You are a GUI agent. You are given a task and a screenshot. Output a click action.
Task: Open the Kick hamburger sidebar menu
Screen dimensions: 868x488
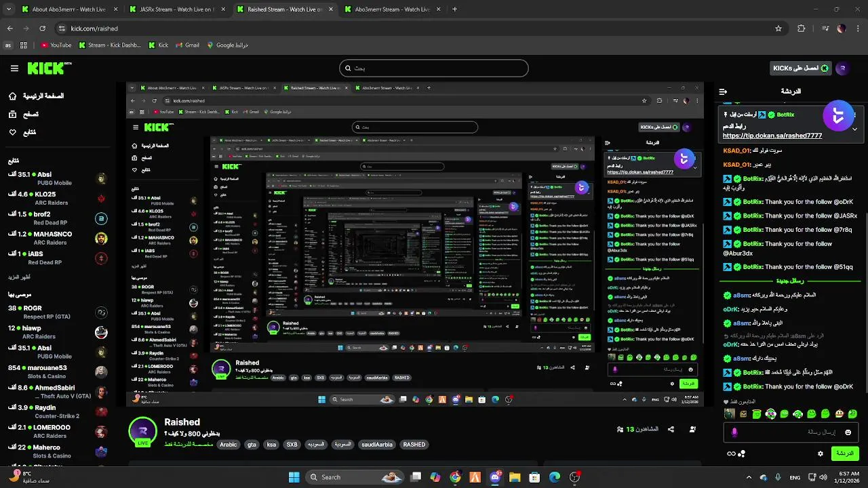14,68
